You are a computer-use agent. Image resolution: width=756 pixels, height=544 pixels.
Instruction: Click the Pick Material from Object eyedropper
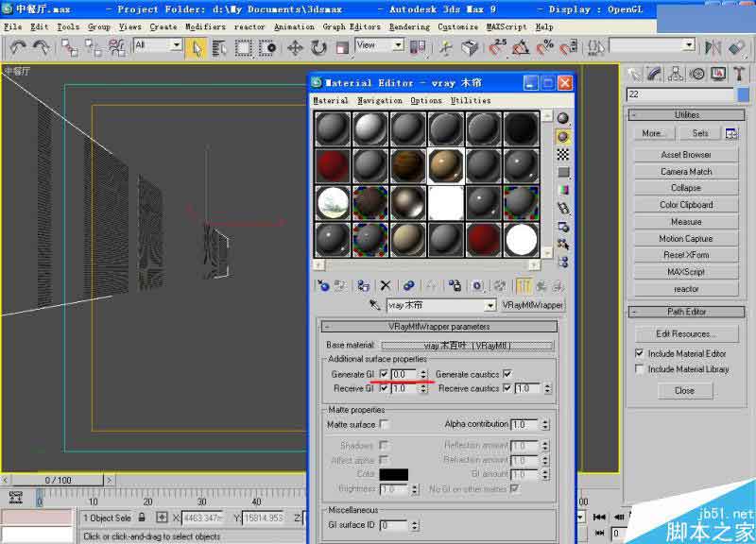(373, 303)
